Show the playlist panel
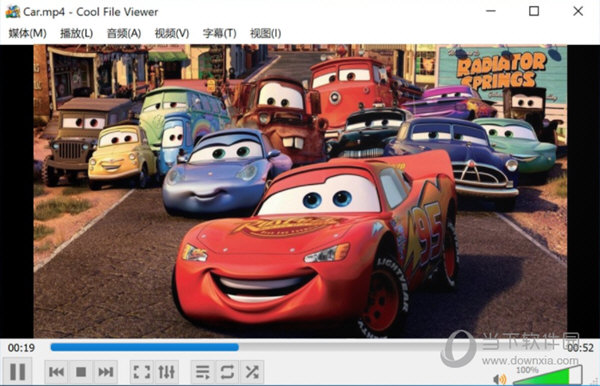Image resolution: width=600 pixels, height=386 pixels. click(203, 372)
